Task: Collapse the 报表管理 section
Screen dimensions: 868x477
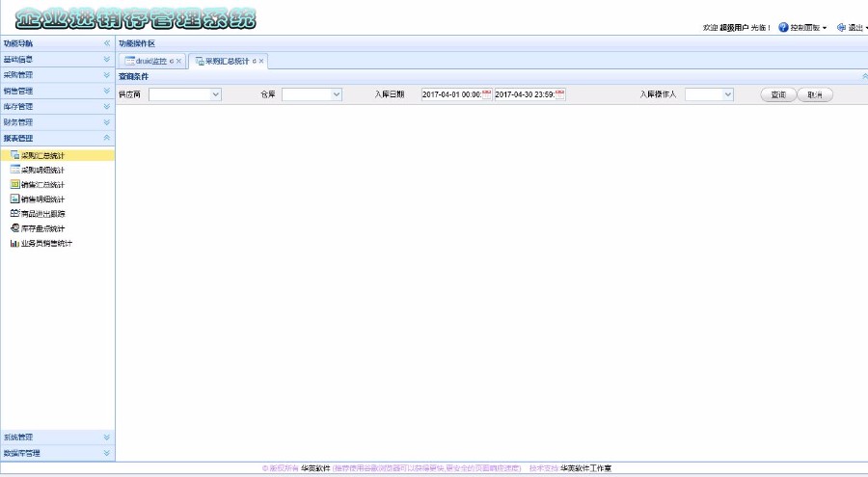Action: coord(107,138)
